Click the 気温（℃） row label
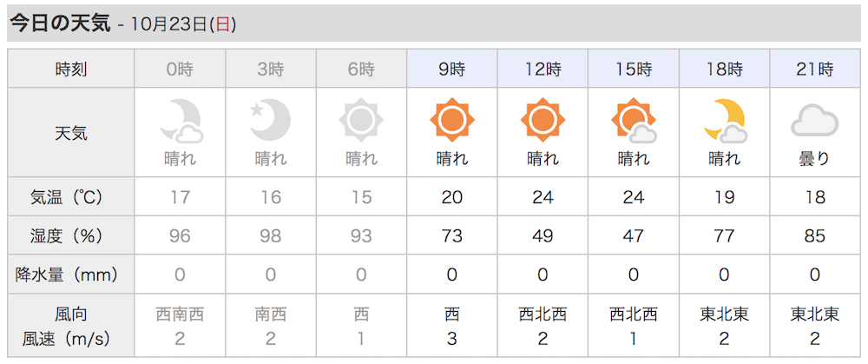The width and height of the screenshot is (868, 364). tap(67, 197)
